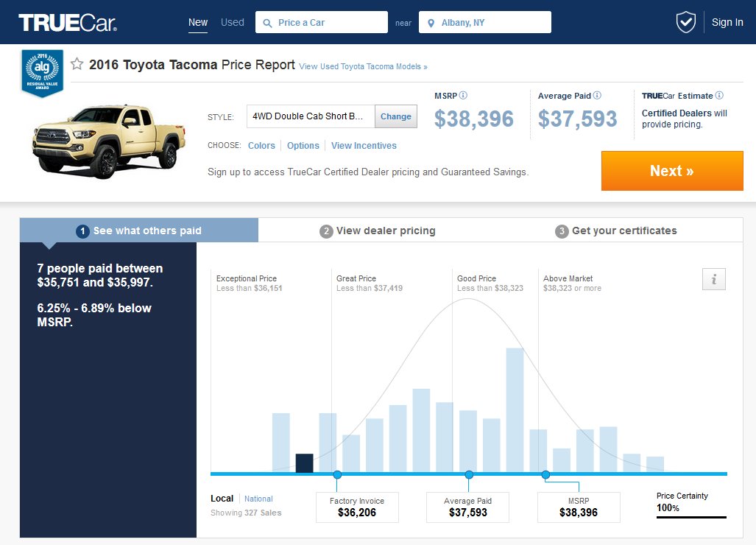Screen dimensions: 756x545
Task: Click the magnifier icon in Price a Car
Action: [x=267, y=23]
